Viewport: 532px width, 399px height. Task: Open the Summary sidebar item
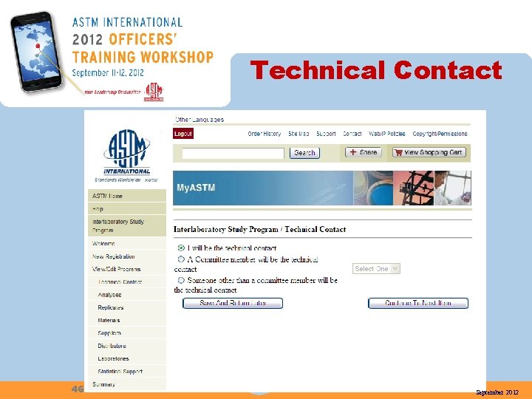point(127,384)
